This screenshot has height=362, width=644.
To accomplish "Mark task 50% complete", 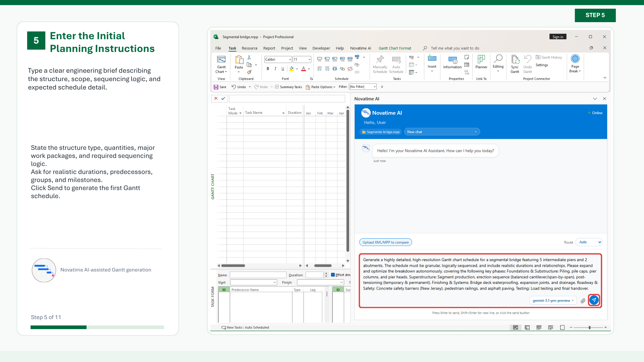I will 335,59.
